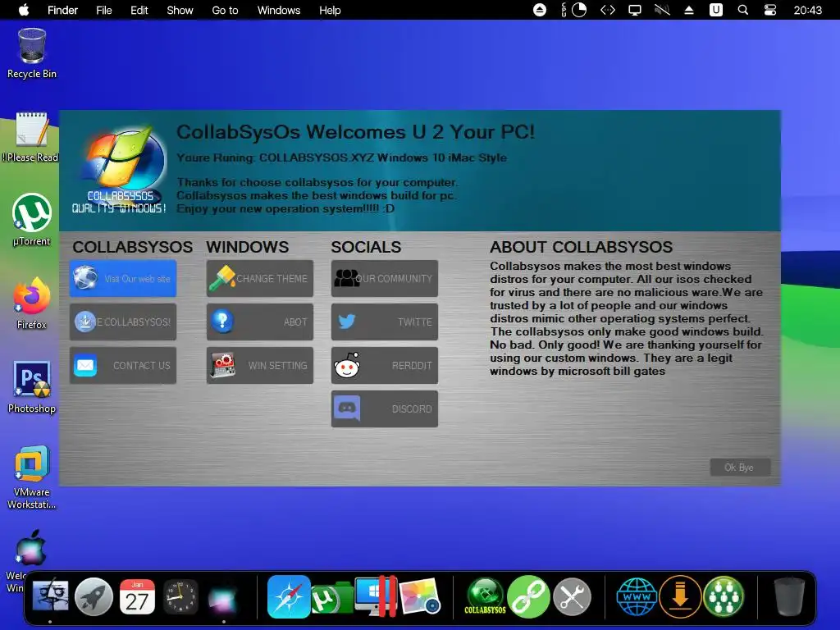Click the CollabSysOs Windows logo image
This screenshot has height=630, width=840.
click(x=120, y=170)
